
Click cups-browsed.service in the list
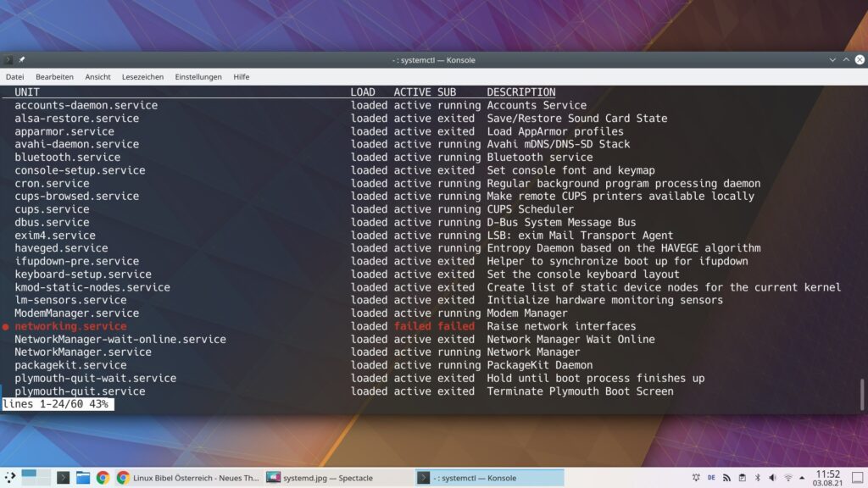pyautogui.click(x=77, y=197)
